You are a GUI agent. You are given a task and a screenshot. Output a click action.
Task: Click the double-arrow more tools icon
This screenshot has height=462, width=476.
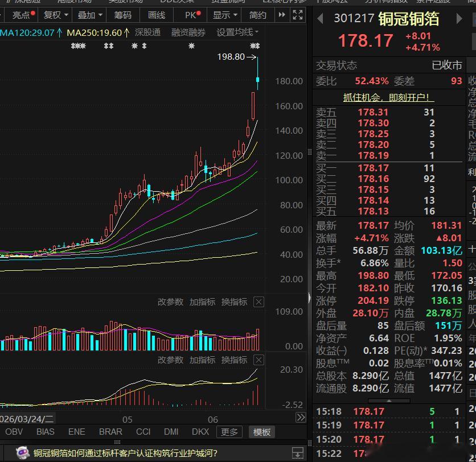point(282,15)
